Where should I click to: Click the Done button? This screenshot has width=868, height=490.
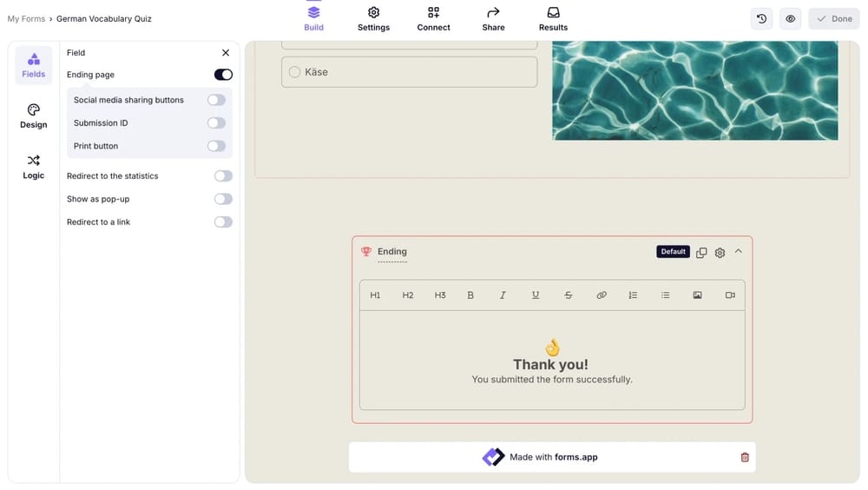tap(833, 19)
